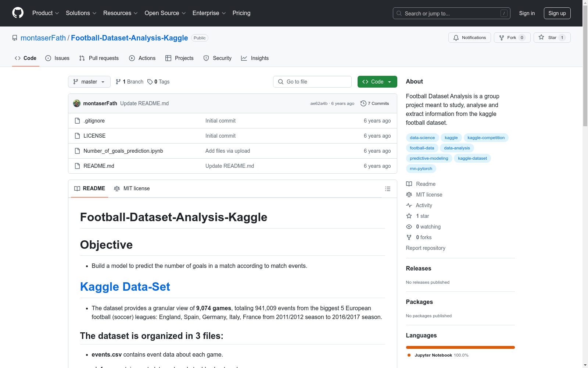Click the data-science topic tag
Screen dimensions: 588x368
click(422, 138)
